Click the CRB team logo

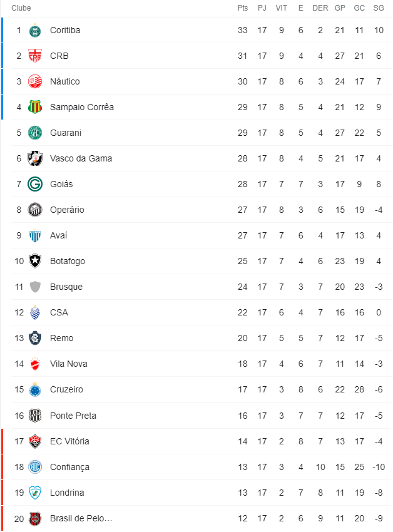coord(35,56)
